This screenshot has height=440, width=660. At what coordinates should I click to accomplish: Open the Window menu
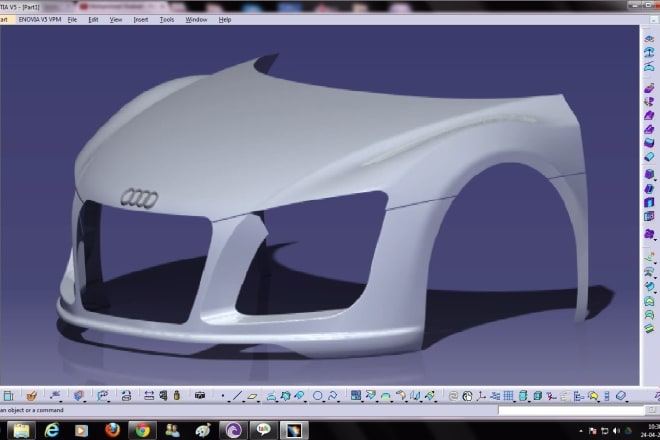(x=196, y=19)
